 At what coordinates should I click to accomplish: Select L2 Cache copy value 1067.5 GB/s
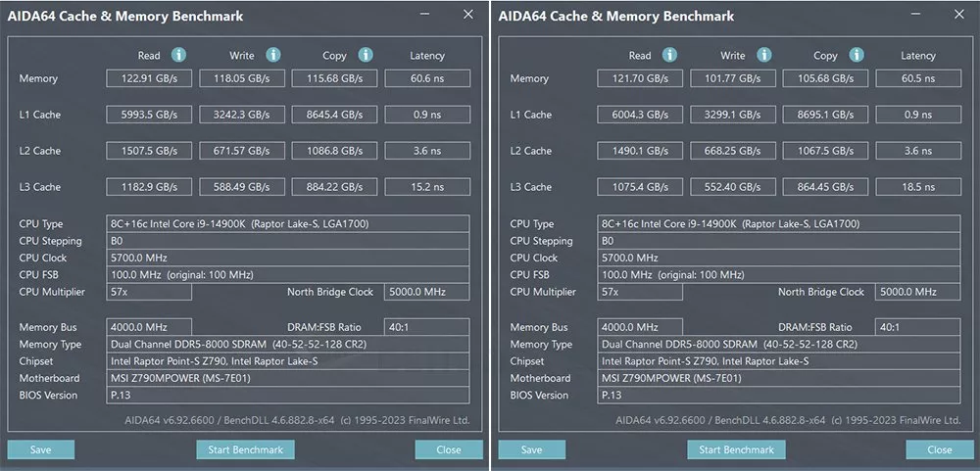[x=825, y=151]
